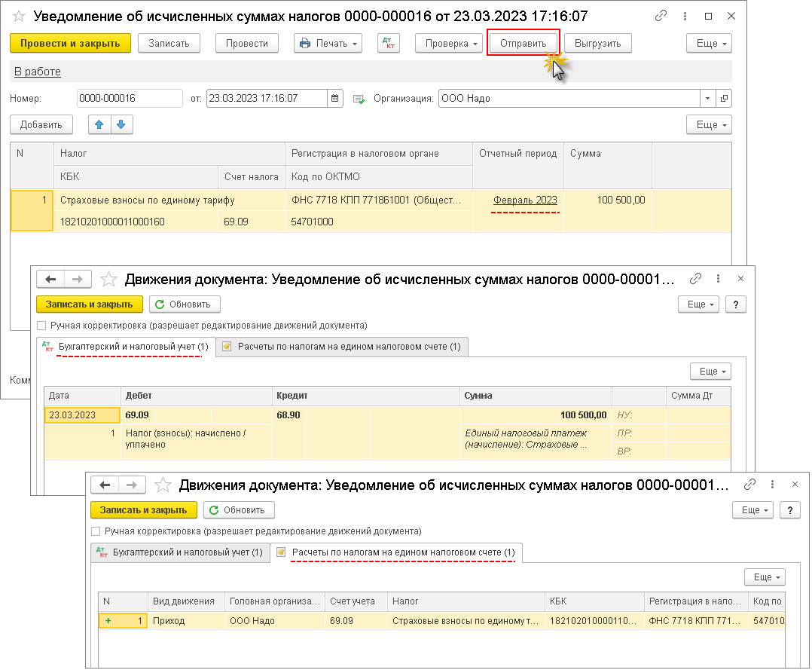This screenshot has width=812, height=670.
Task: Open the Печать dropdown
Action: pos(328,44)
